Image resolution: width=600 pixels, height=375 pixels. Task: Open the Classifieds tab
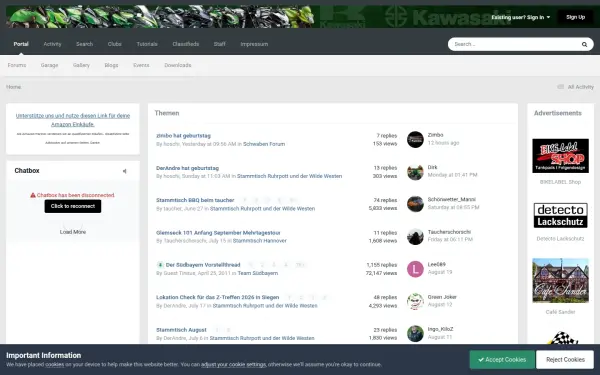tap(186, 44)
